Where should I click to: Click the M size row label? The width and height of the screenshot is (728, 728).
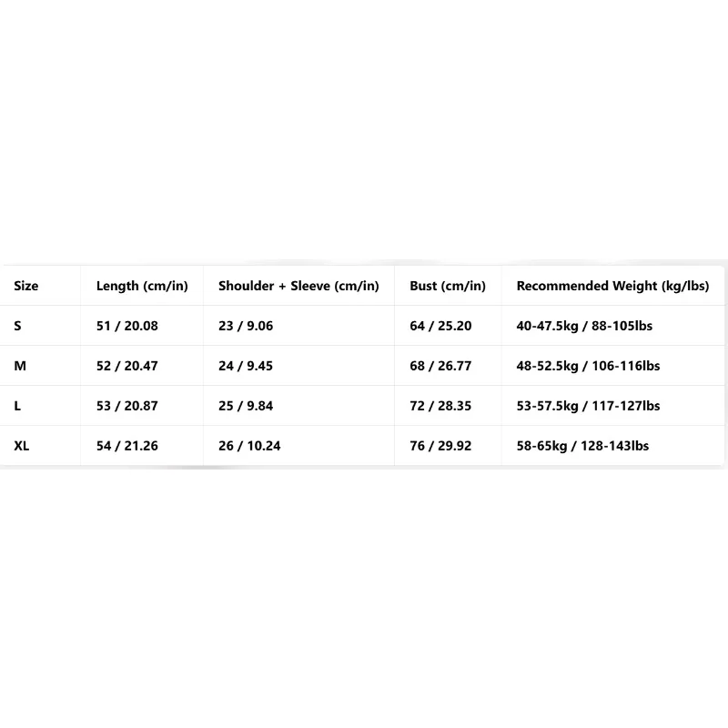point(20,366)
